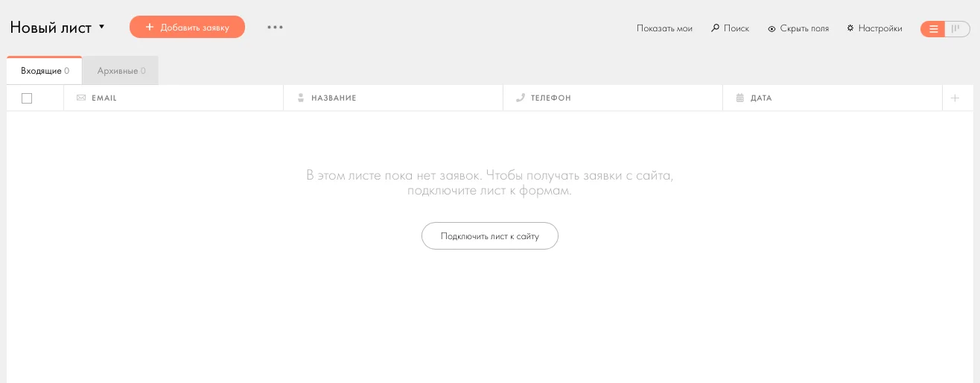Add a new column with plus icon
The image size is (980, 383).
955,98
